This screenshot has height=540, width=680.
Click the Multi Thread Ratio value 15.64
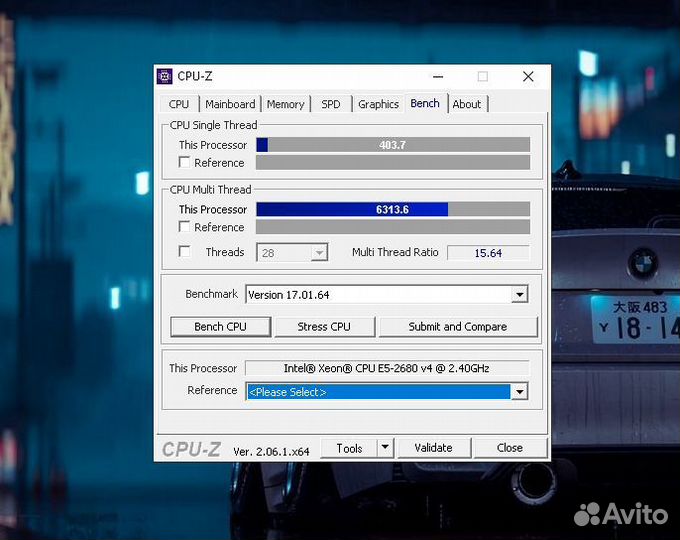click(488, 253)
